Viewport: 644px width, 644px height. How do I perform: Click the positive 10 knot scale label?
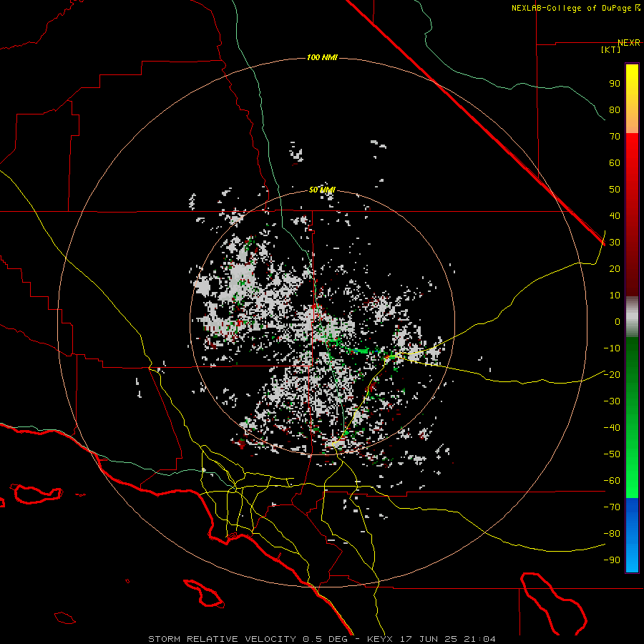(x=615, y=296)
